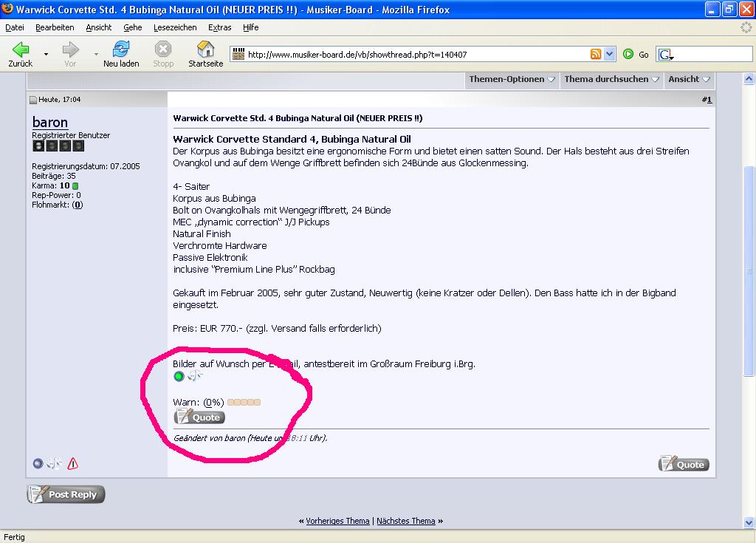This screenshot has height=543, width=756.
Task: Open the Lesezeichen menu
Action: [175, 27]
